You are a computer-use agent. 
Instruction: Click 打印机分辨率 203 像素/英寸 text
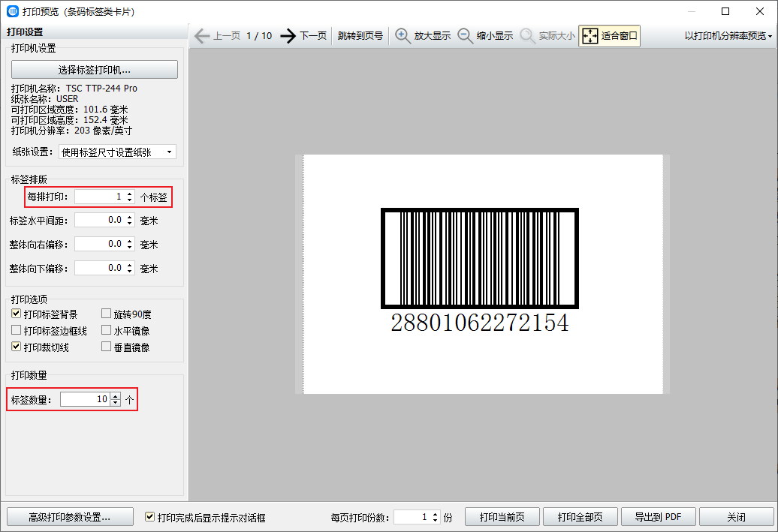coord(71,131)
